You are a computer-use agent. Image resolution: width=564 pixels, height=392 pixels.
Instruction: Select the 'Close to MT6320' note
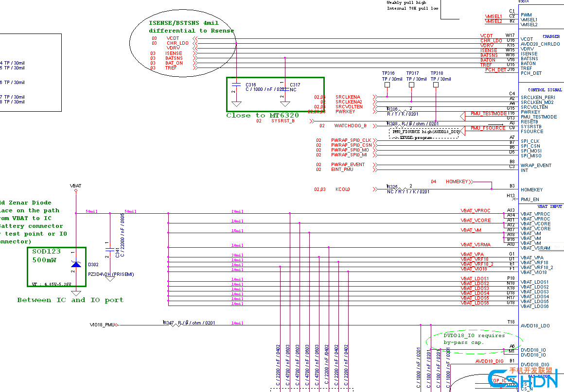click(263, 115)
